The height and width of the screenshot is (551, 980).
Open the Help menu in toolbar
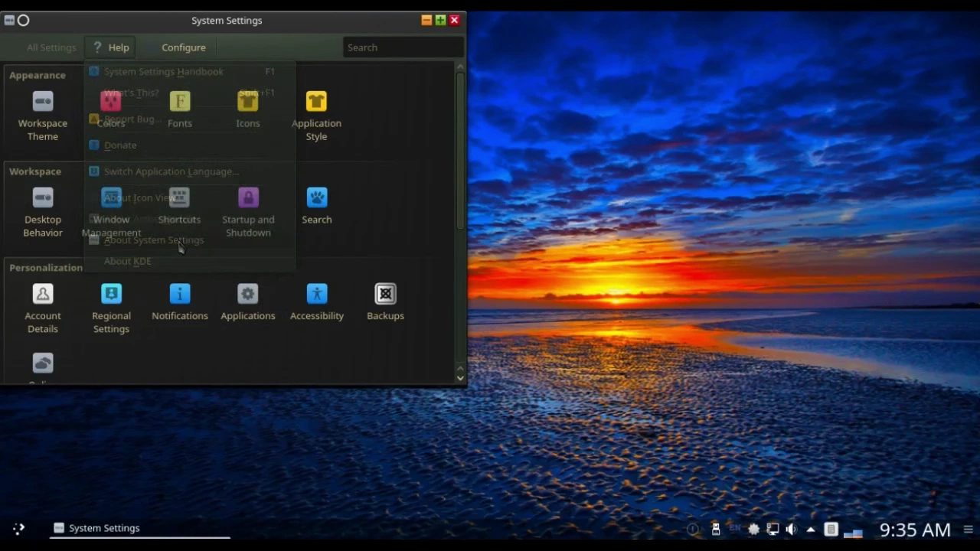[x=110, y=47]
